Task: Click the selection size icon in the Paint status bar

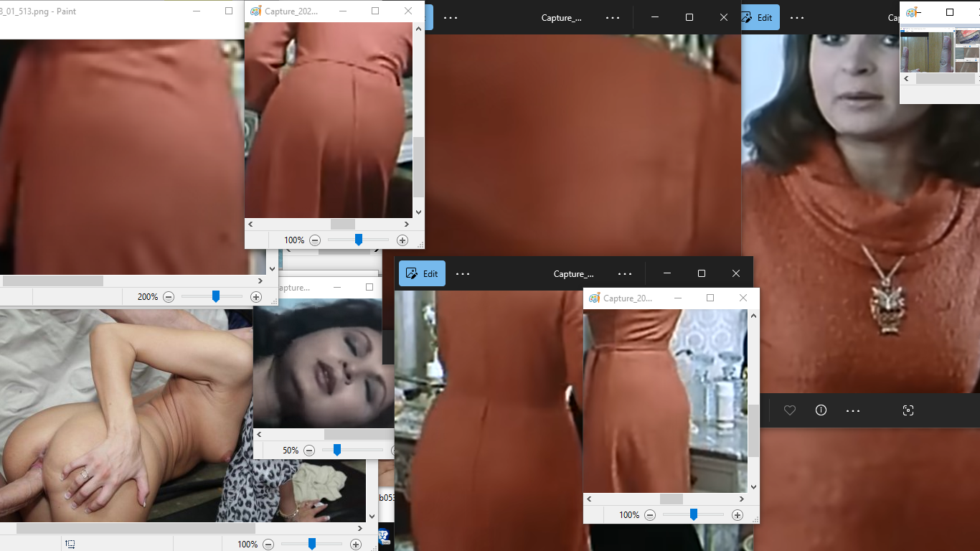Action: coord(70,545)
